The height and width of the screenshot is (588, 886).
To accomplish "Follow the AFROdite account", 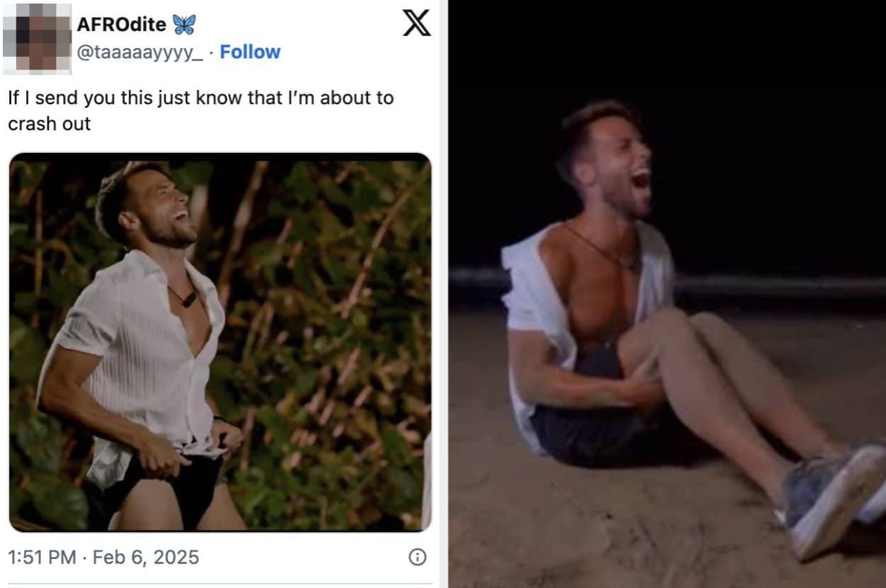I will click(x=250, y=52).
